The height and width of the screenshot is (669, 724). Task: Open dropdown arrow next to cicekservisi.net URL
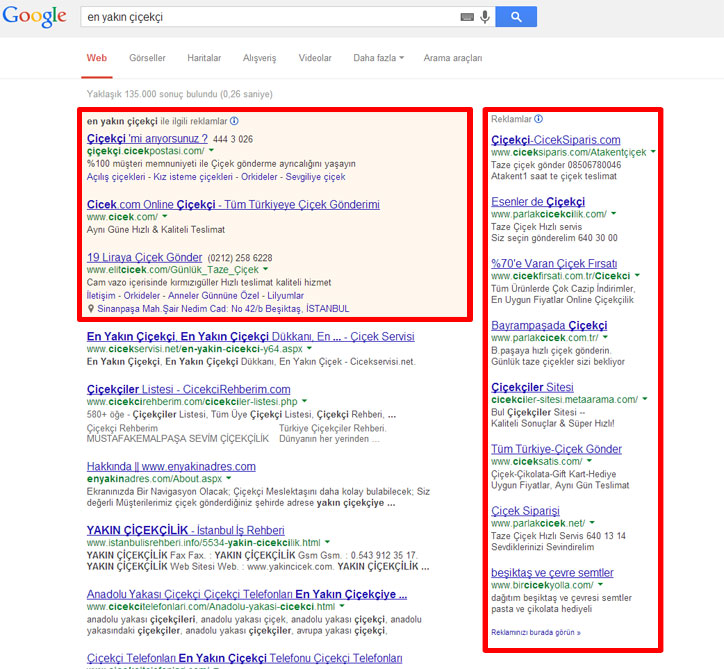309,349
